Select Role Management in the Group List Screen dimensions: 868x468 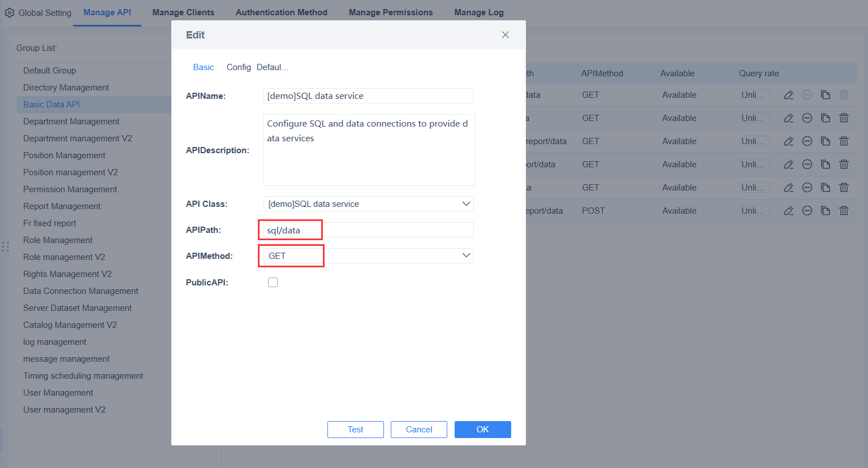click(x=58, y=240)
